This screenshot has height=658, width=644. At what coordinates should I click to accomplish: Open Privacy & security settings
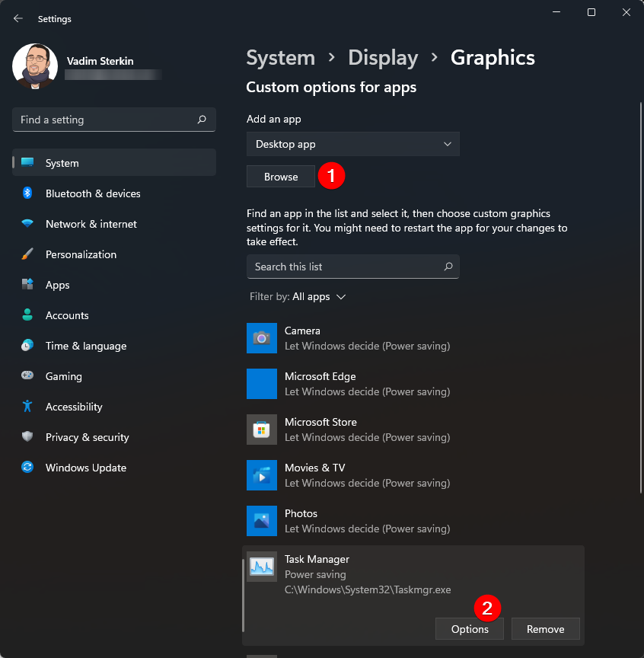(113, 437)
